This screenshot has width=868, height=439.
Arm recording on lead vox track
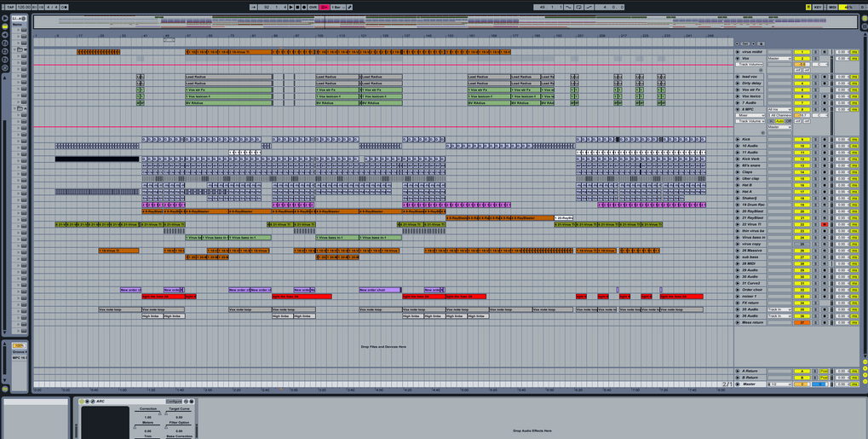(825, 77)
